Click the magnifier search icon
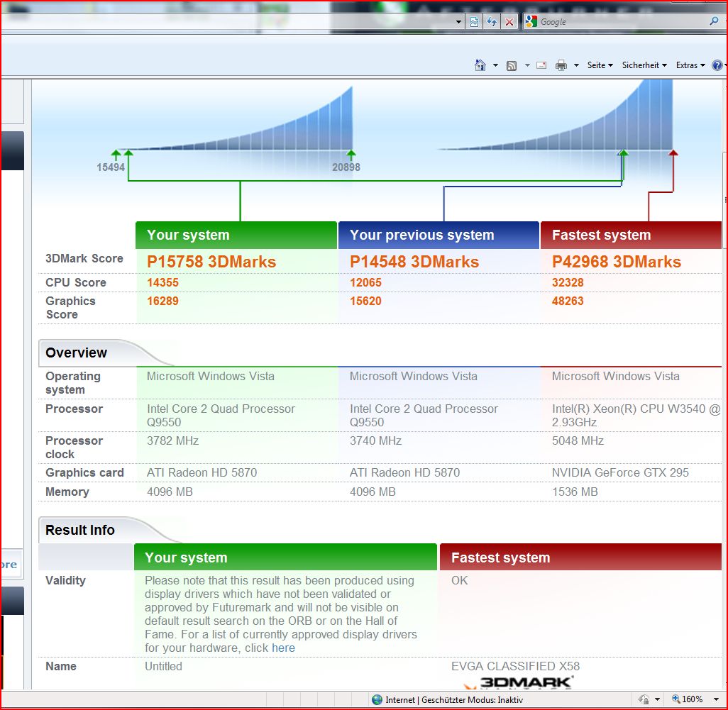 coord(714,21)
